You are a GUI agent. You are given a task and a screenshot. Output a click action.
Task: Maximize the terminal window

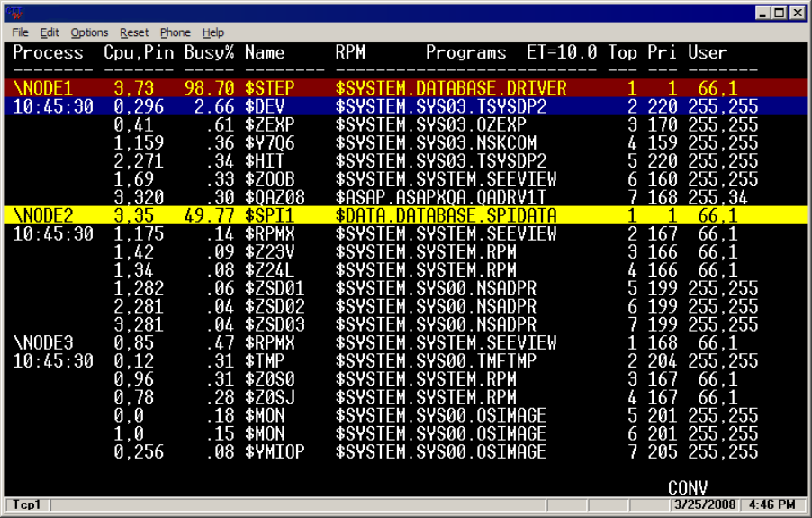click(x=780, y=13)
